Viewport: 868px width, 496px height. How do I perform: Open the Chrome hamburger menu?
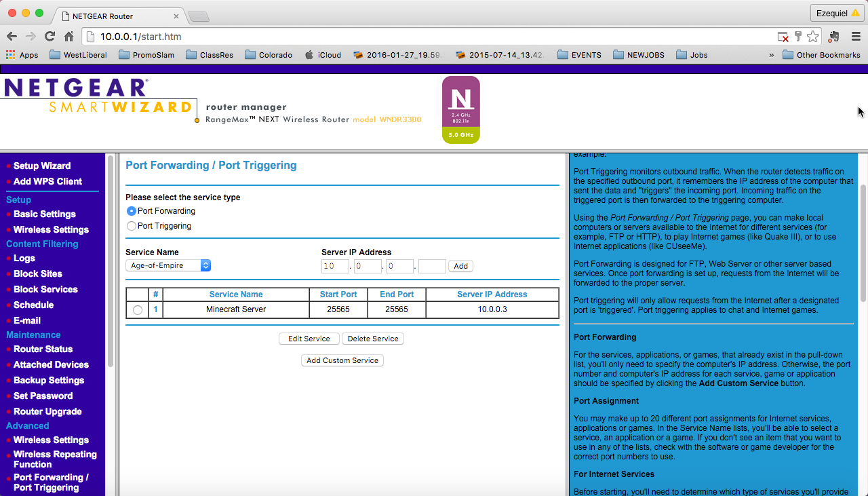pyautogui.click(x=856, y=37)
